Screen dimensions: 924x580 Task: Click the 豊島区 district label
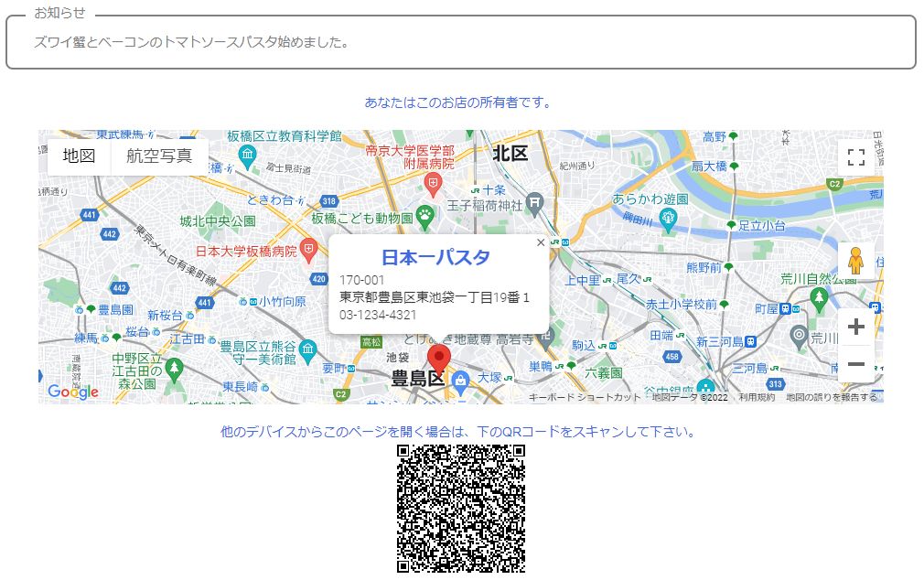click(x=417, y=379)
